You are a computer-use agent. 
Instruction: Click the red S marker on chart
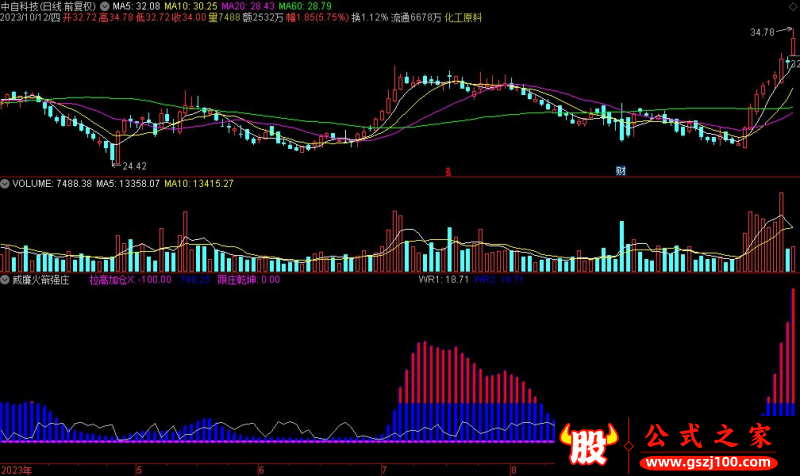point(448,172)
